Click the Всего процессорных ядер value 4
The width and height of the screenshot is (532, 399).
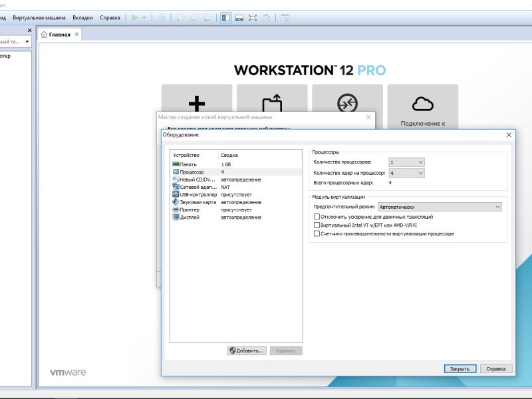390,182
